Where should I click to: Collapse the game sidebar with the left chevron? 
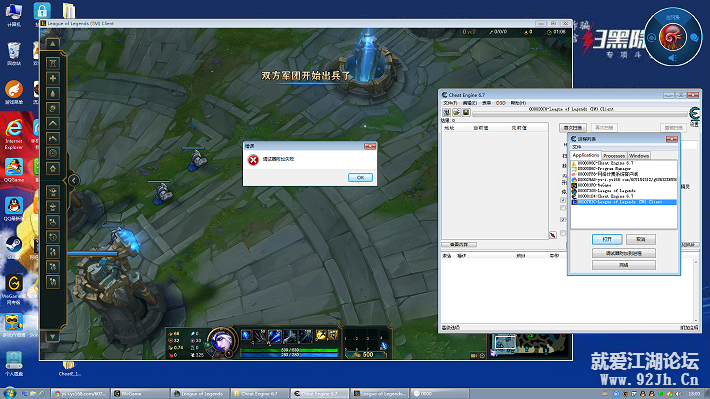click(x=74, y=180)
